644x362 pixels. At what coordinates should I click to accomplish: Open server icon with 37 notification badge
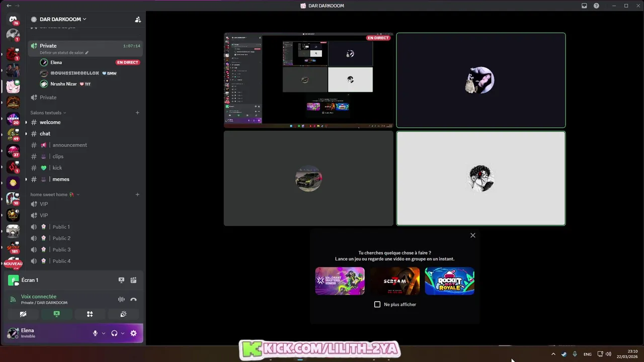[13, 151]
